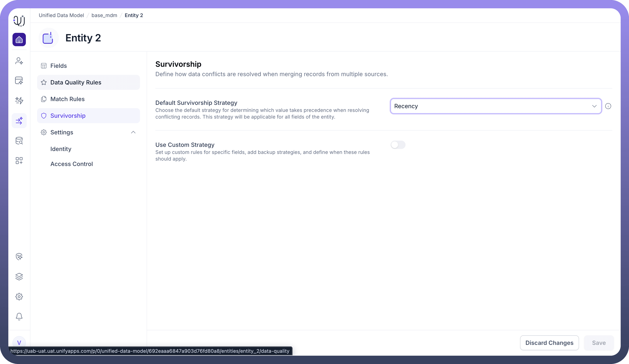Open the gear settings icon in sidebar
Image resolution: width=629 pixels, height=364 pixels.
click(19, 296)
